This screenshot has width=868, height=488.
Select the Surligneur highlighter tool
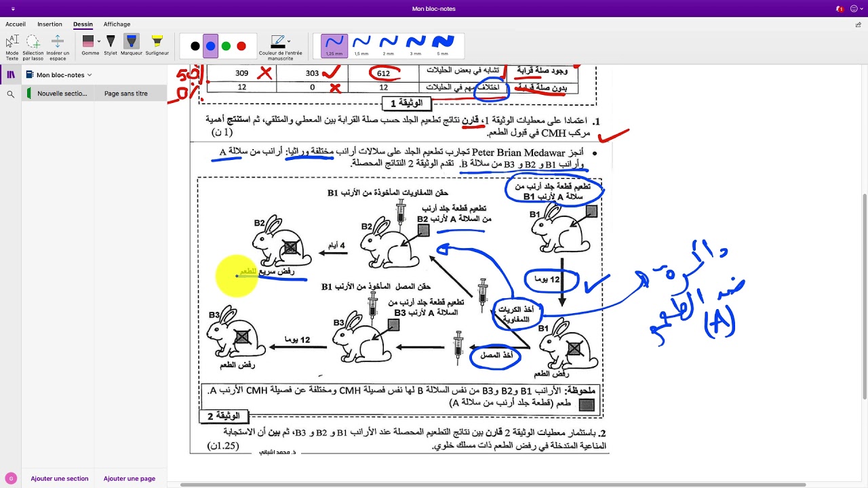157,45
